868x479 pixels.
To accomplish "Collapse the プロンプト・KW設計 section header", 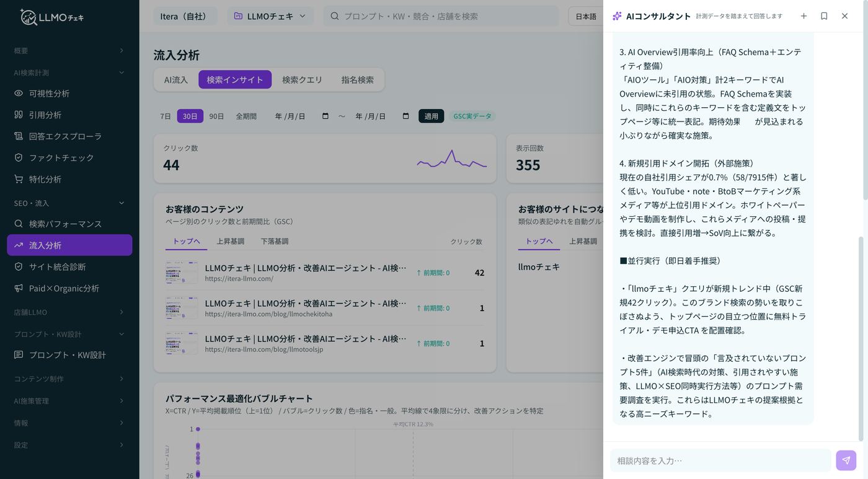I will click(69, 334).
